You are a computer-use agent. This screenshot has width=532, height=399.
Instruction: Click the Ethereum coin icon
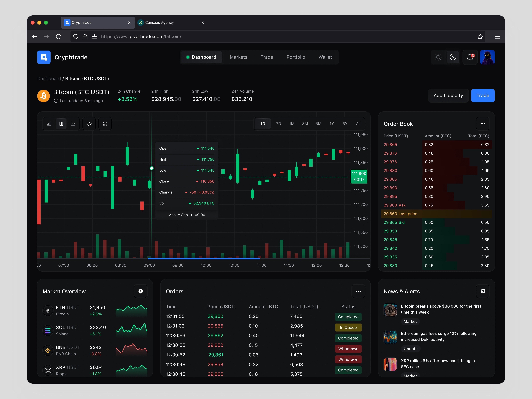coord(48,310)
